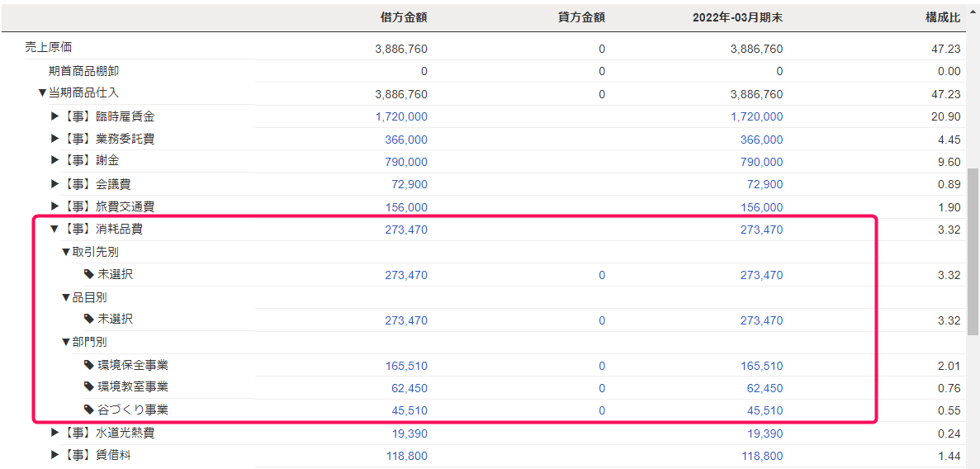Click tag icon of 未選択 under 取引先別
This screenshot has width=980, height=469.
click(x=89, y=274)
